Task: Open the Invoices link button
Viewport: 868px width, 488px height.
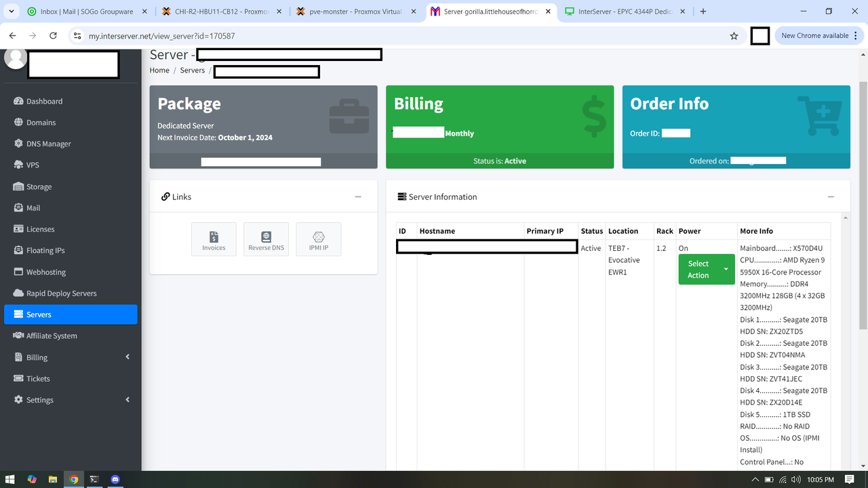Action: [214, 239]
